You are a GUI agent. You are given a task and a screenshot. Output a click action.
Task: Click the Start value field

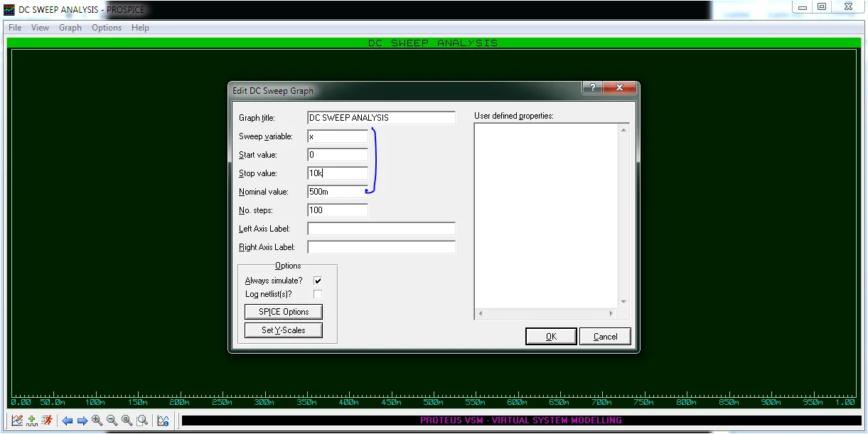[x=338, y=155]
